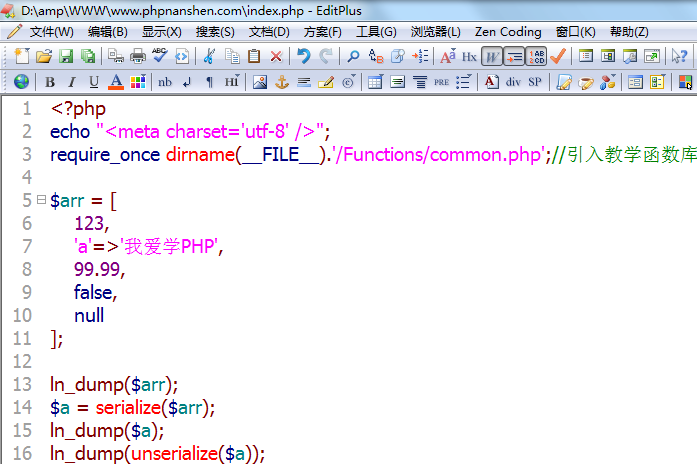Print the document with the printer icon

point(138,56)
